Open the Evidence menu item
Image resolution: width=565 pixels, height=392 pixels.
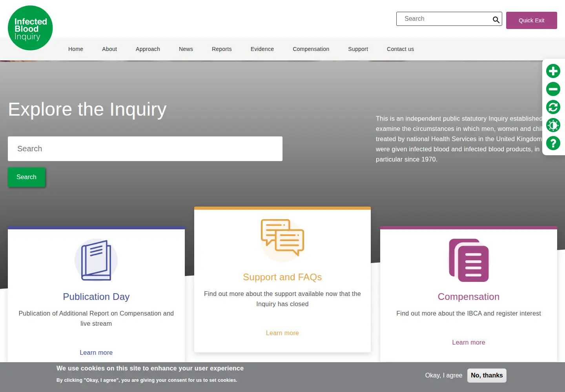(x=262, y=49)
